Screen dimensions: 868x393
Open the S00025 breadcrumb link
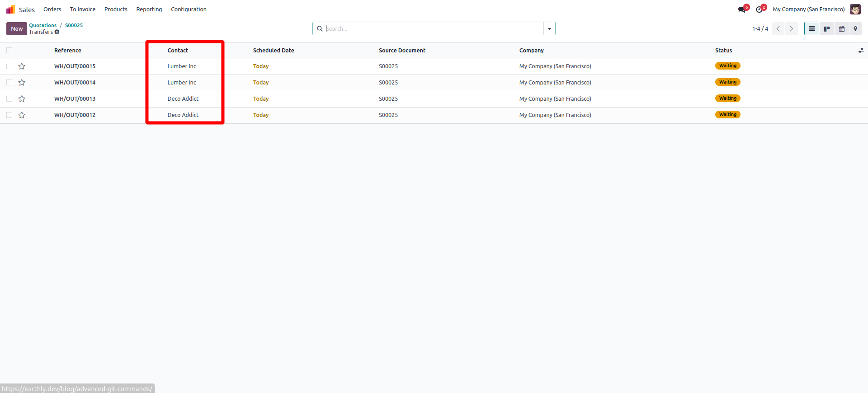click(x=74, y=25)
